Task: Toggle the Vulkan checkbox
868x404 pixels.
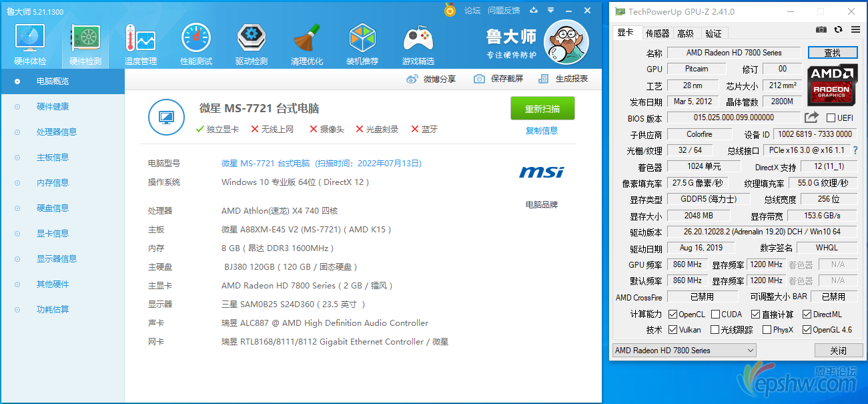Action: point(673,330)
